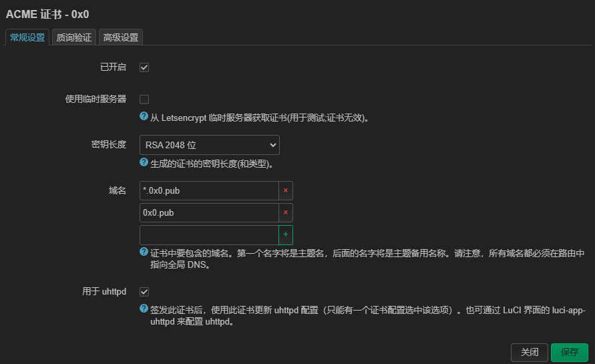Add a new domain with the plus button
This screenshot has width=595, height=364.
point(286,234)
